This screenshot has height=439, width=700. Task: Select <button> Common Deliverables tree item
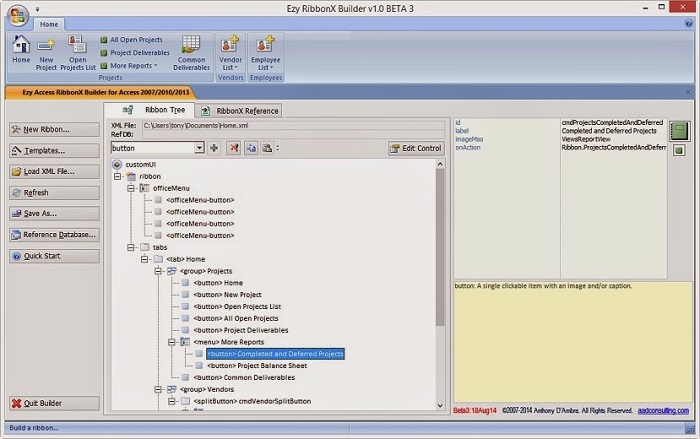pyautogui.click(x=244, y=377)
